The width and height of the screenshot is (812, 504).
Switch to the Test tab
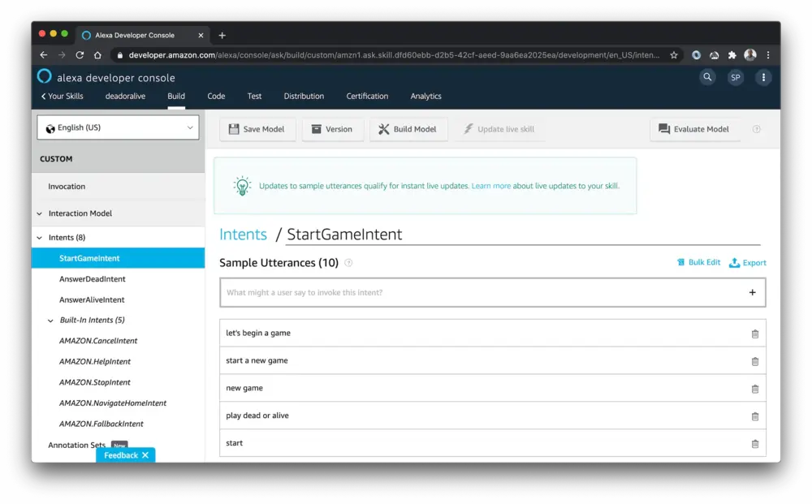click(254, 96)
